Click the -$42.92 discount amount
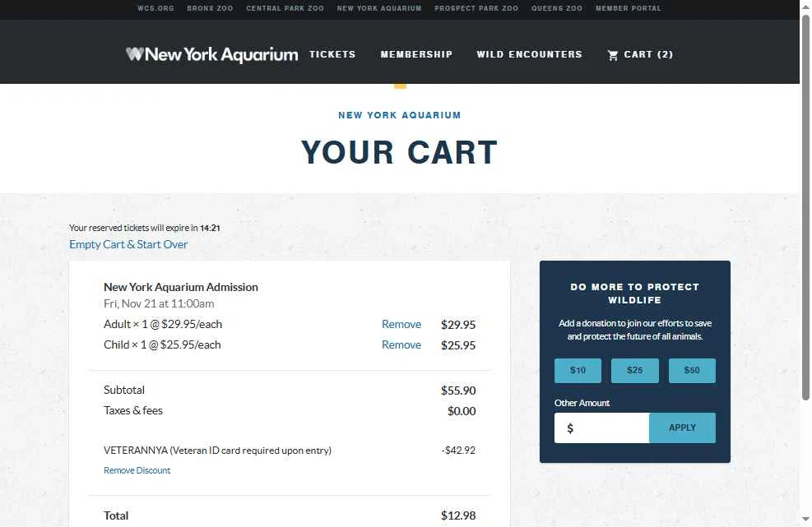The width and height of the screenshot is (812, 527). click(458, 451)
